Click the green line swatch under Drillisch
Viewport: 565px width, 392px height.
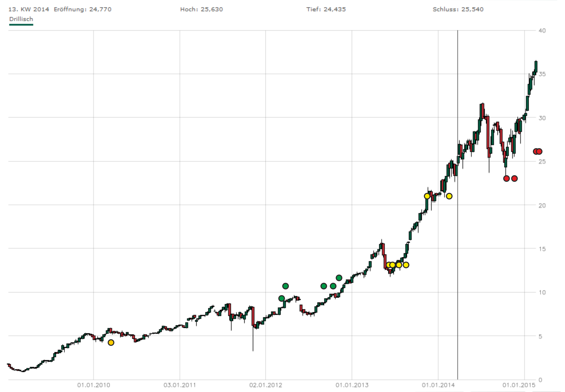coord(21,25)
